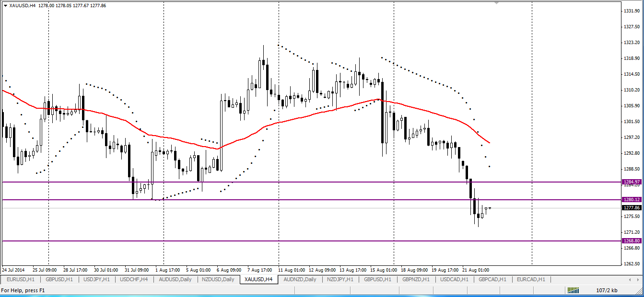Select the EURCAD,H1 chart tab
The width and height of the screenshot is (644, 297).
pyautogui.click(x=531, y=279)
